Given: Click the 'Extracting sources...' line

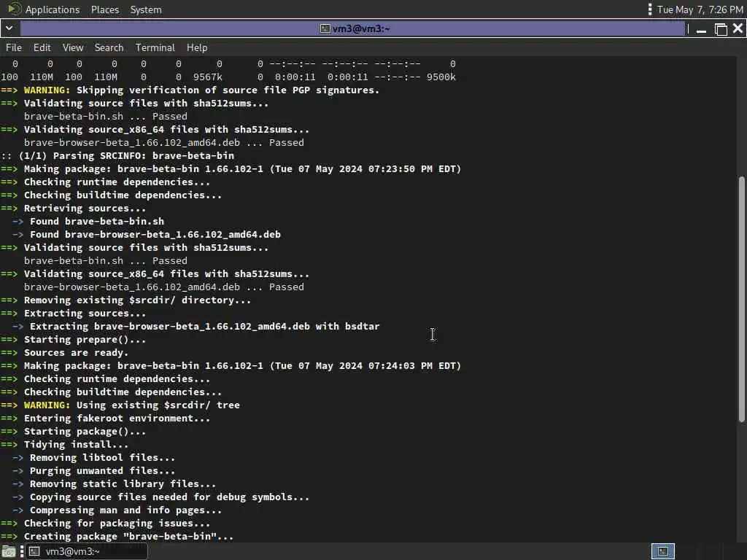Looking at the screenshot, I should pos(74,314).
